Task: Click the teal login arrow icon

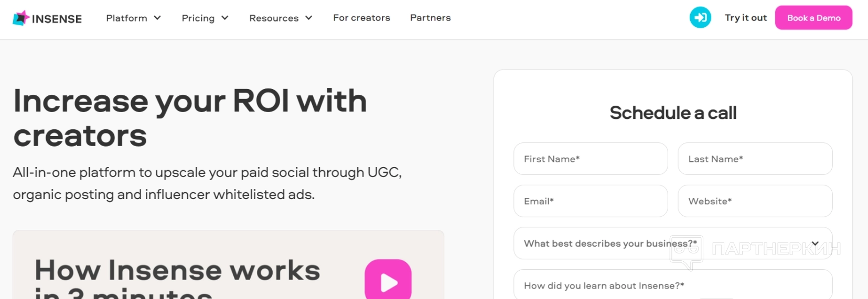Action: click(700, 18)
